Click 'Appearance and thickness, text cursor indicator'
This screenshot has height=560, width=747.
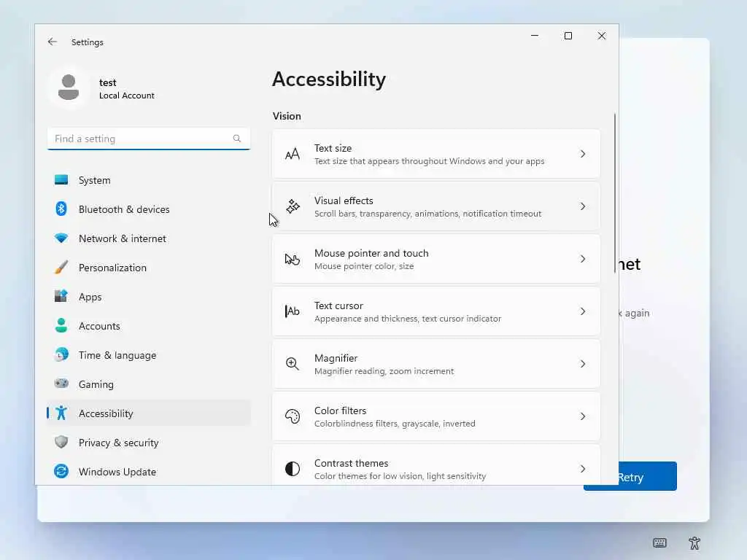408,319
